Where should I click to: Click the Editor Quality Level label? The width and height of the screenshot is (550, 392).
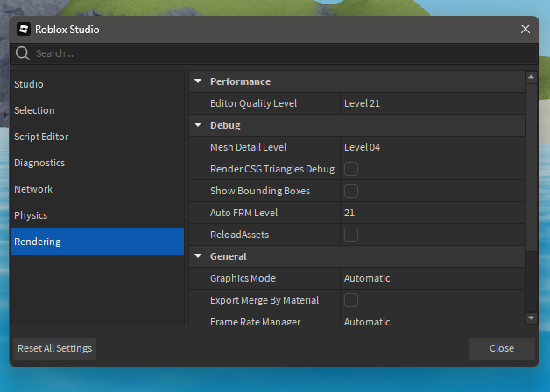click(x=254, y=103)
